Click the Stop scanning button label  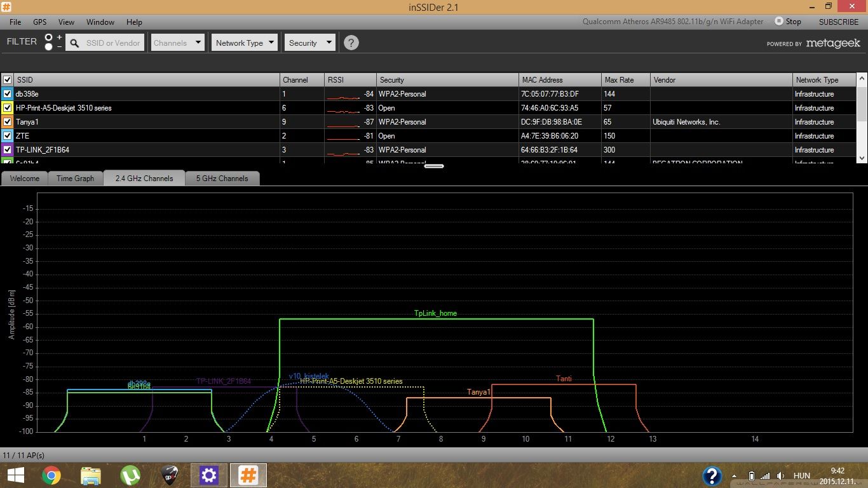tap(794, 22)
